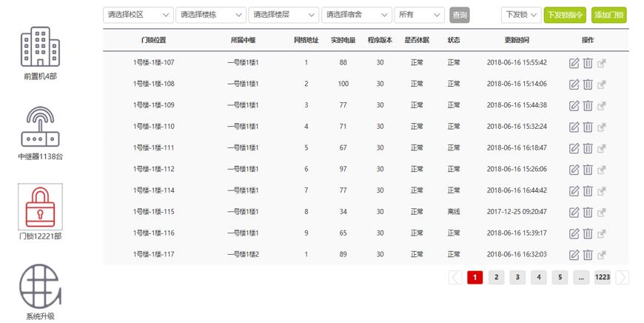Select the 门锁12221部 lock icon
This screenshot has height=323, width=644.
tap(40, 207)
